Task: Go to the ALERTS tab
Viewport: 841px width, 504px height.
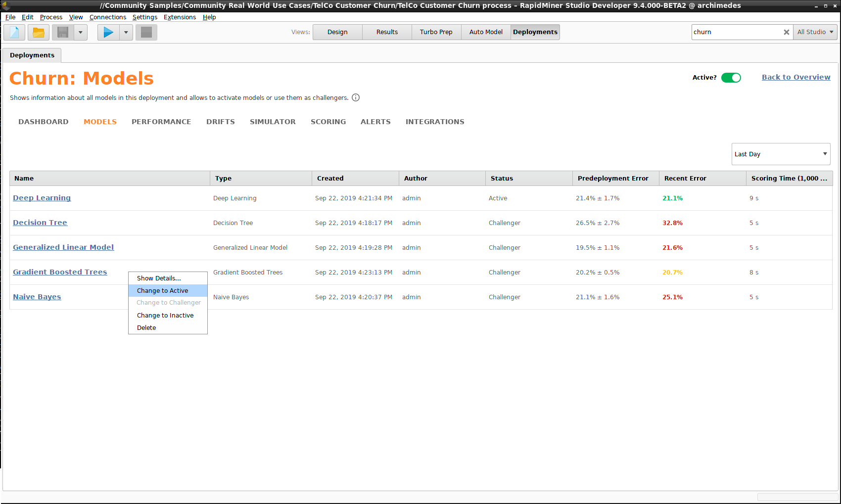Action: click(x=375, y=122)
